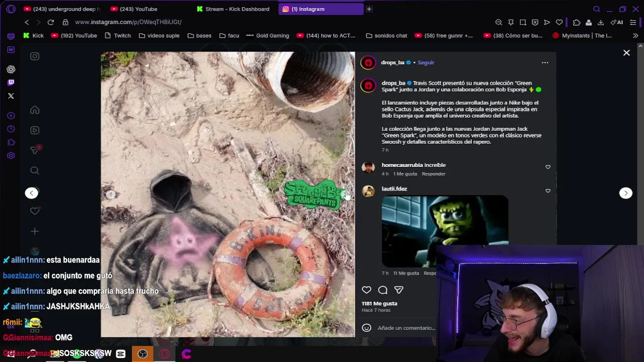Click the comment bubble icon under the post
Image resolution: width=644 pixels, height=362 pixels.
point(382,290)
